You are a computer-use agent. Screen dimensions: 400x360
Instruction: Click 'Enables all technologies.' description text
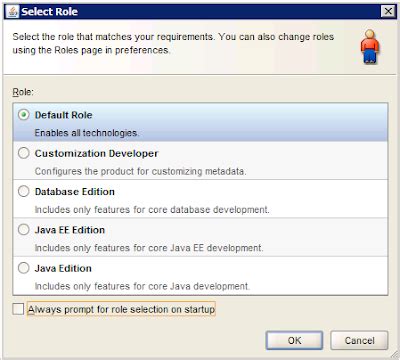click(87, 133)
